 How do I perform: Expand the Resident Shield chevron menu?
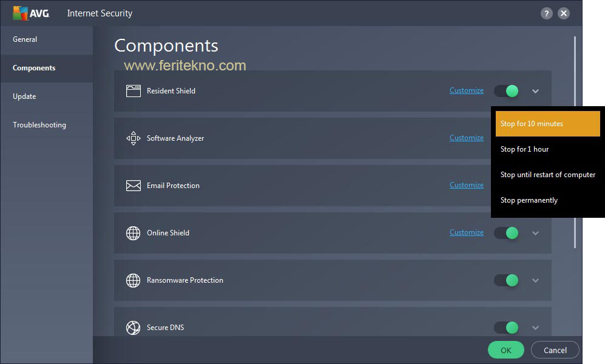535,92
